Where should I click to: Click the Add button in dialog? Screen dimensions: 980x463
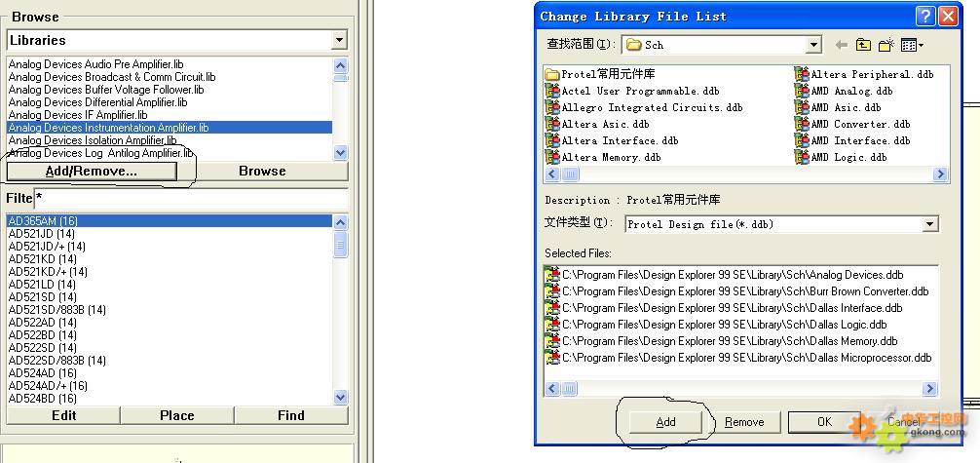pyautogui.click(x=665, y=422)
